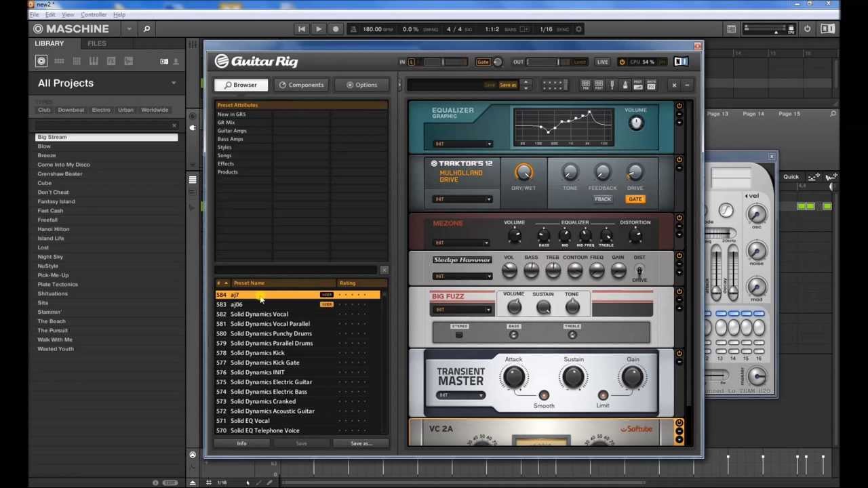Image resolution: width=868 pixels, height=488 pixels.
Task: Switch to the Options tab
Action: 361,85
